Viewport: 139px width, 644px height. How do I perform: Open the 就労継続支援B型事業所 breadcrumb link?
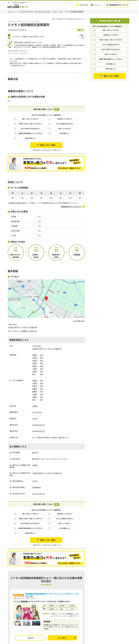click(x=43, y=12)
